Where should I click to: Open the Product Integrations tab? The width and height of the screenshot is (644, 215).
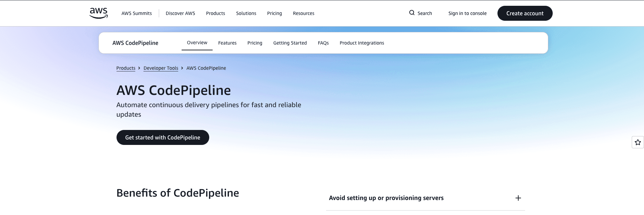pyautogui.click(x=362, y=43)
